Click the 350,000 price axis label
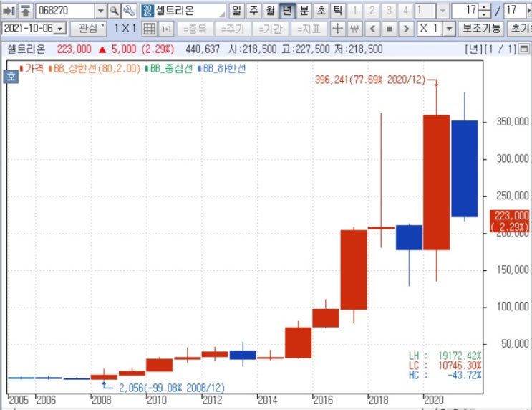This screenshot has height=410, width=532. (x=513, y=122)
